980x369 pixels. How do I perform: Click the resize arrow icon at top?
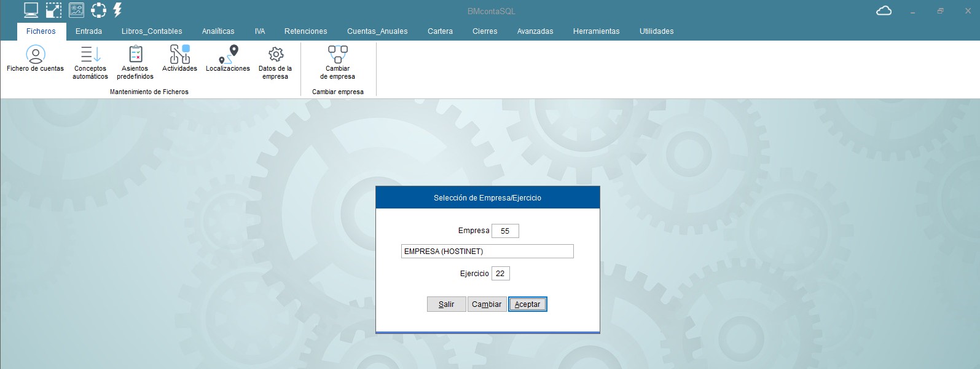pyautogui.click(x=53, y=10)
